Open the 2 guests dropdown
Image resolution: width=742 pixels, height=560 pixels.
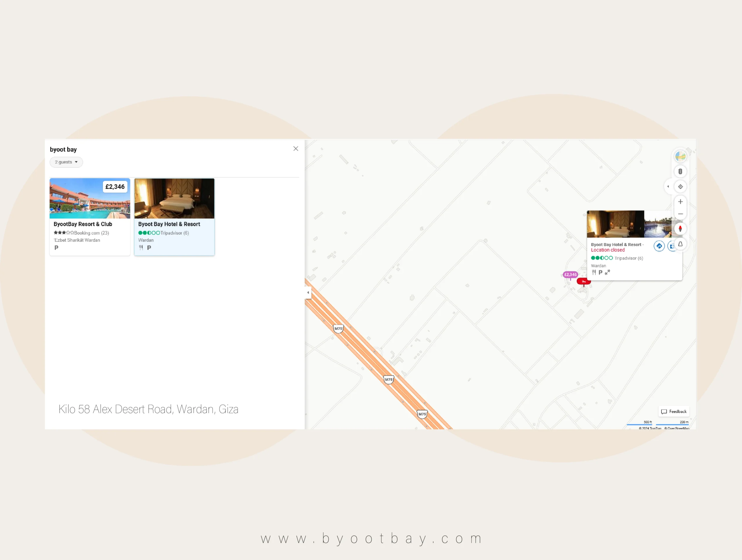coord(66,162)
